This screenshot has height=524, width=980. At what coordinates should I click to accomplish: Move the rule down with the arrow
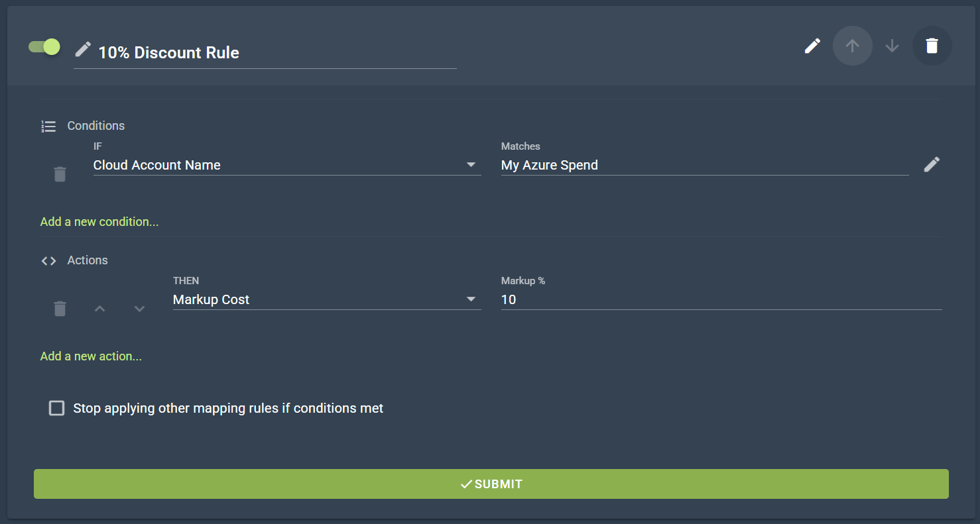click(x=892, y=46)
